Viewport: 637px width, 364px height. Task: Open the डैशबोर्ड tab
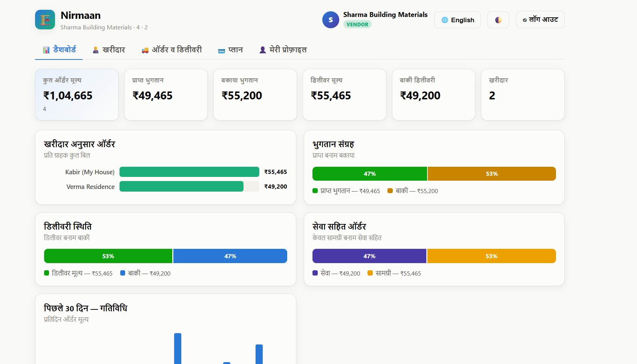pos(59,50)
